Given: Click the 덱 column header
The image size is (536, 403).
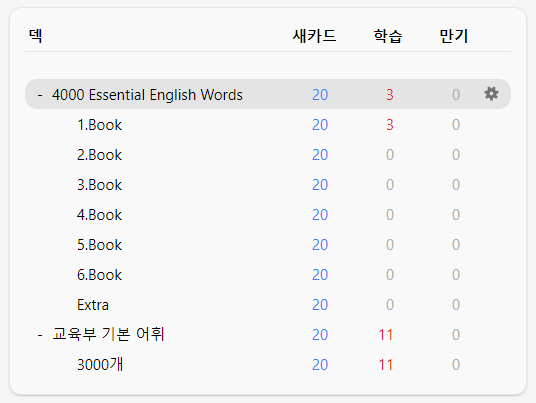Looking at the screenshot, I should 36,36.
